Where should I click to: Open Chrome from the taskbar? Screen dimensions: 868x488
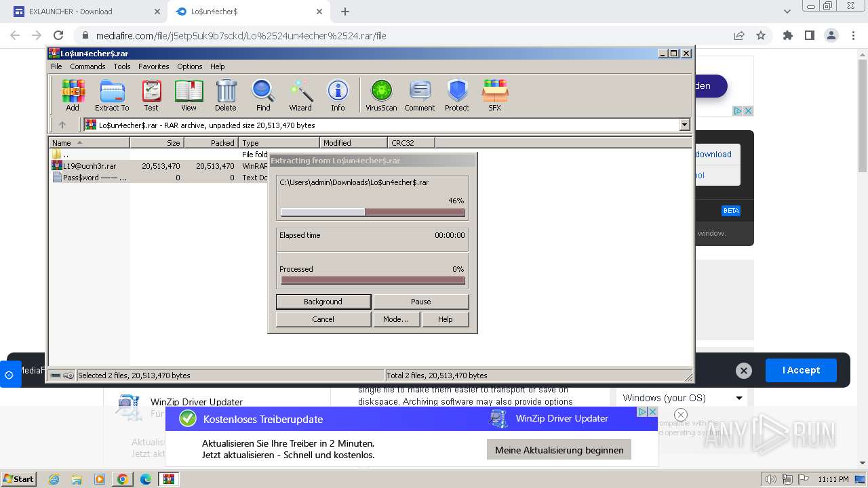point(122,479)
